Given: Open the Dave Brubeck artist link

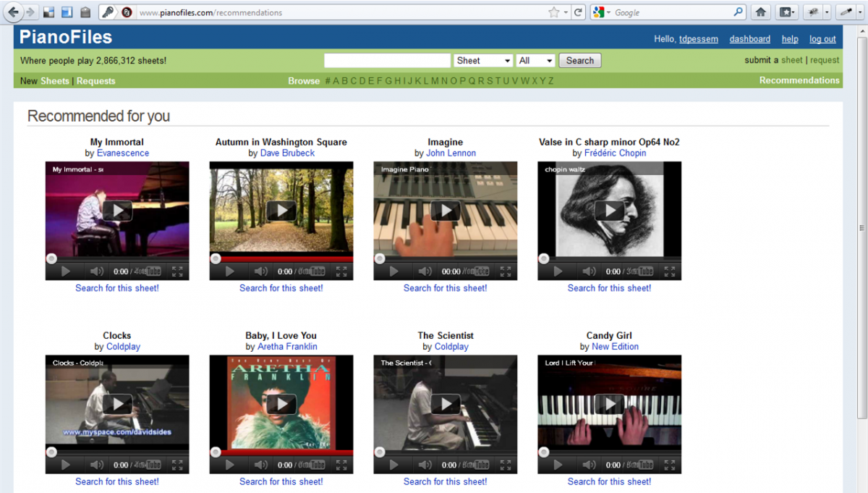Looking at the screenshot, I should (x=287, y=153).
